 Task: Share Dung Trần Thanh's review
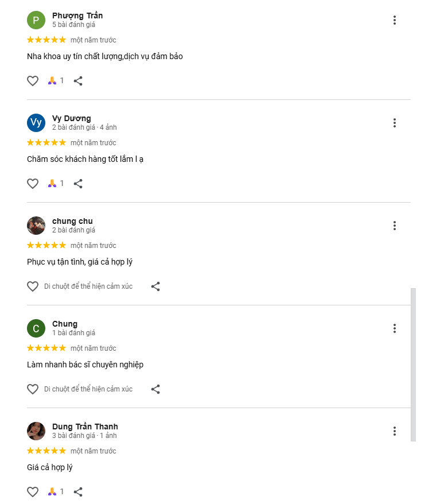click(79, 492)
